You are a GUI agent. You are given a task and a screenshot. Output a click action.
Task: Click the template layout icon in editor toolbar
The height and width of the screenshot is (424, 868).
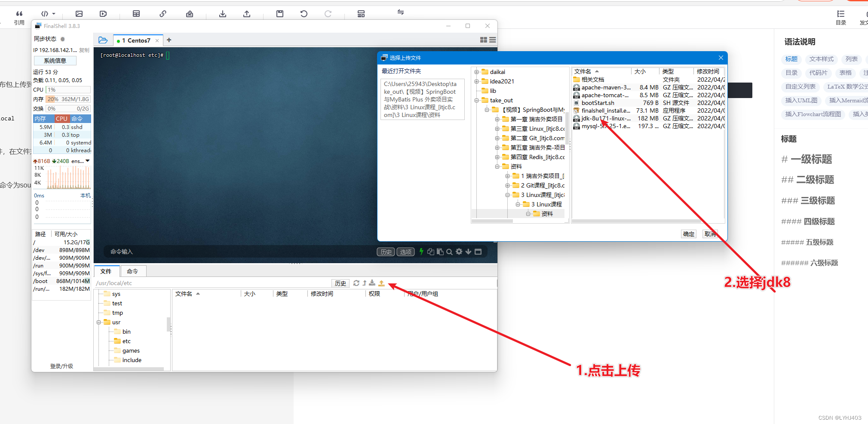coord(361,14)
